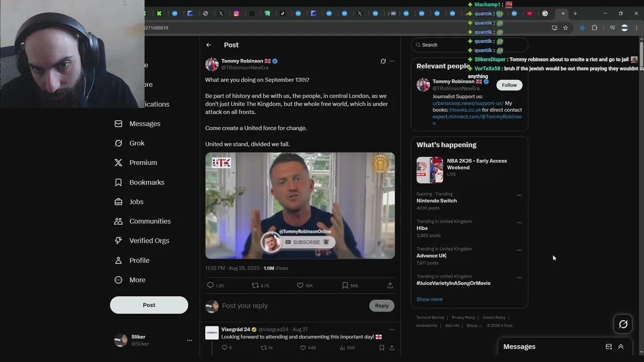Open Sliker account options menu
644x362 pixels.
pos(190,340)
